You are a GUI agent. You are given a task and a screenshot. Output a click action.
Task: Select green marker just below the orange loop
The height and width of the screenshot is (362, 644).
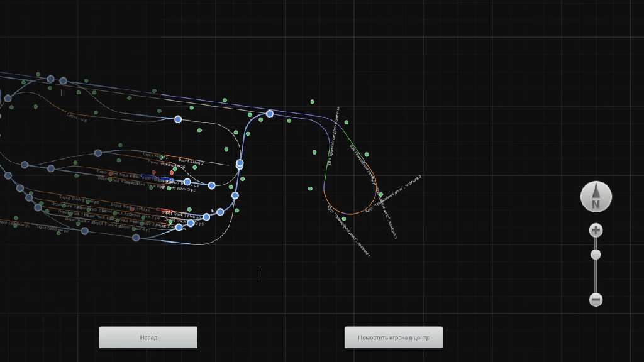tap(343, 219)
